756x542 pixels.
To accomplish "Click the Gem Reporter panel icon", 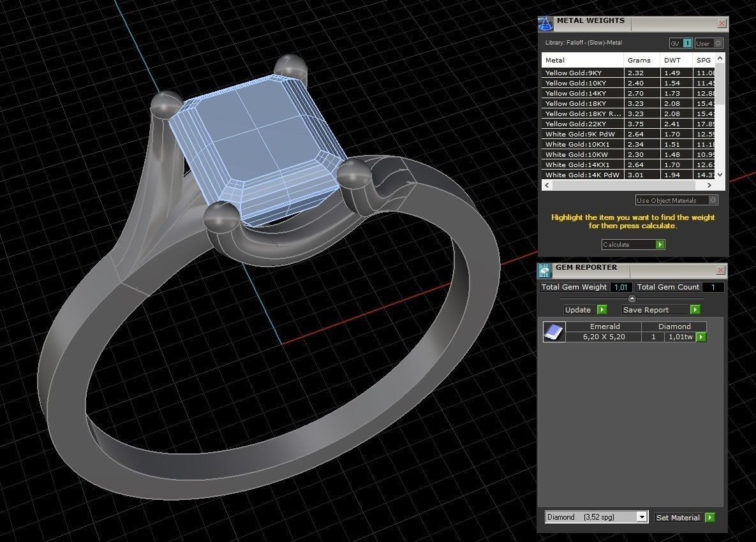I will click(544, 271).
